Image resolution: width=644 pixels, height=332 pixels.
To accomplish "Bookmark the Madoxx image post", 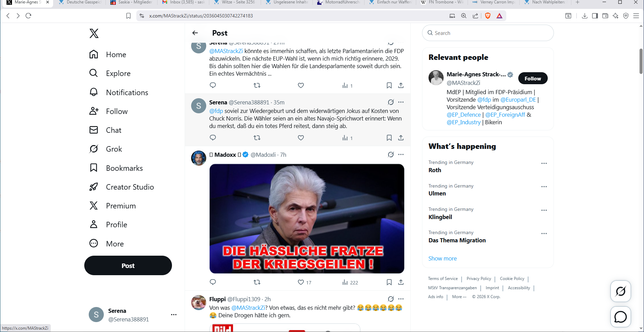I will pyautogui.click(x=389, y=282).
